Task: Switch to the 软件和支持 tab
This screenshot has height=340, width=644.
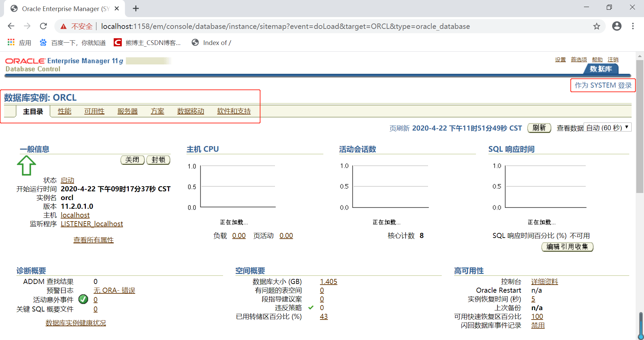Action: 234,111
